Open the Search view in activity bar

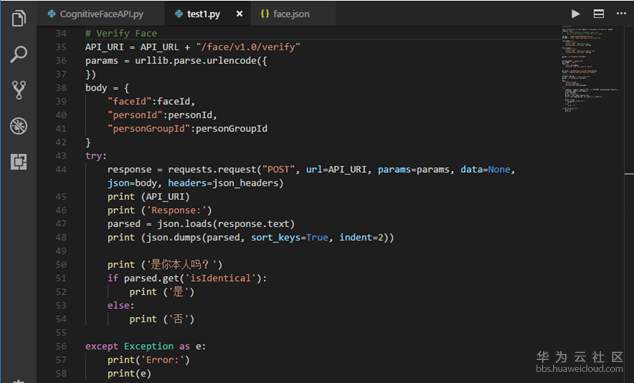(x=19, y=54)
